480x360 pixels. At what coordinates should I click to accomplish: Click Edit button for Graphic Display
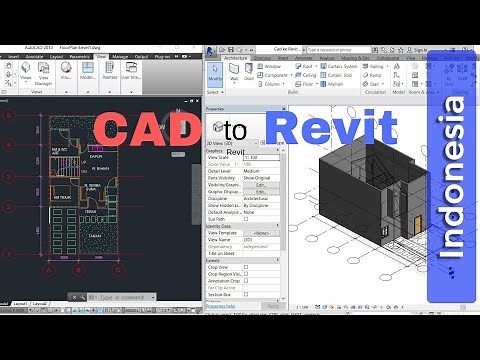pyautogui.click(x=261, y=192)
